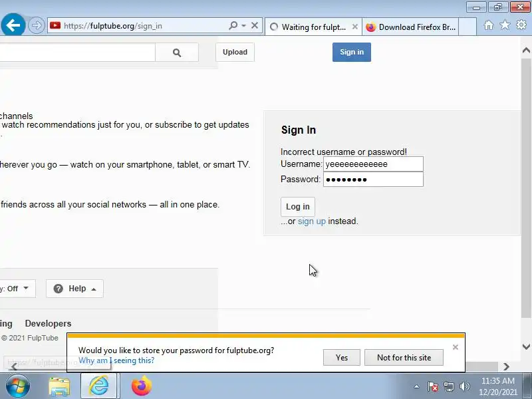Expand the Help dropdown menu
This screenshot has height=399, width=532.
pos(74,289)
